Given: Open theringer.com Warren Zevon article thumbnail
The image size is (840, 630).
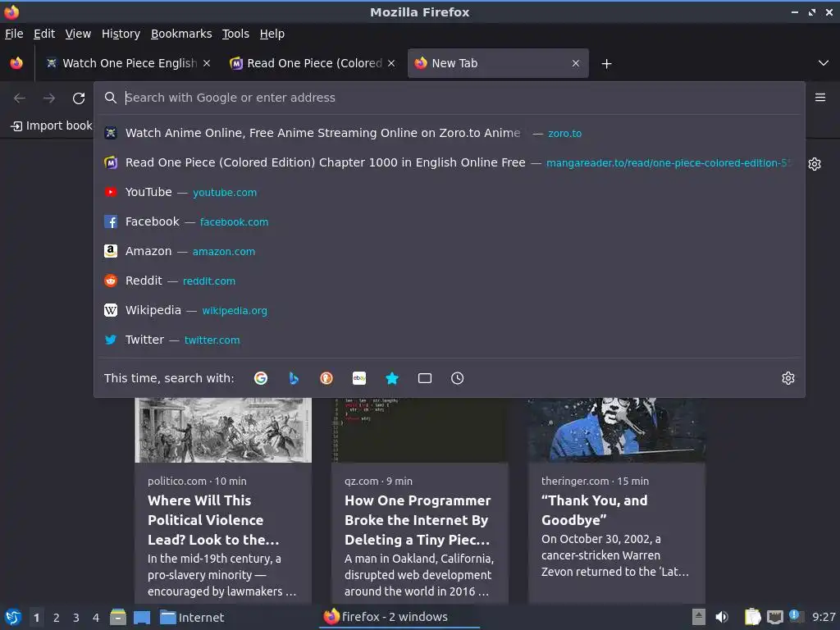Looking at the screenshot, I should coord(617,430).
